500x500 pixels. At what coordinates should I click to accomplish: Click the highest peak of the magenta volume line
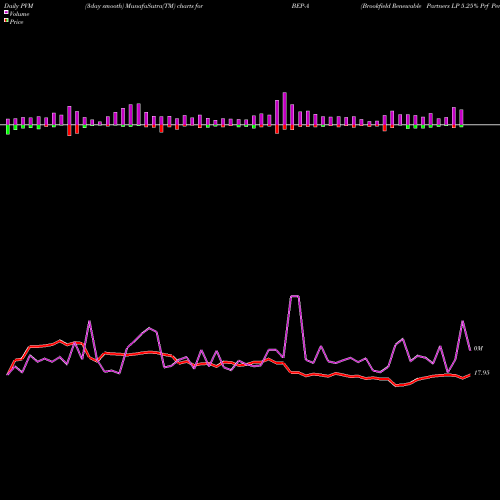tap(295, 296)
